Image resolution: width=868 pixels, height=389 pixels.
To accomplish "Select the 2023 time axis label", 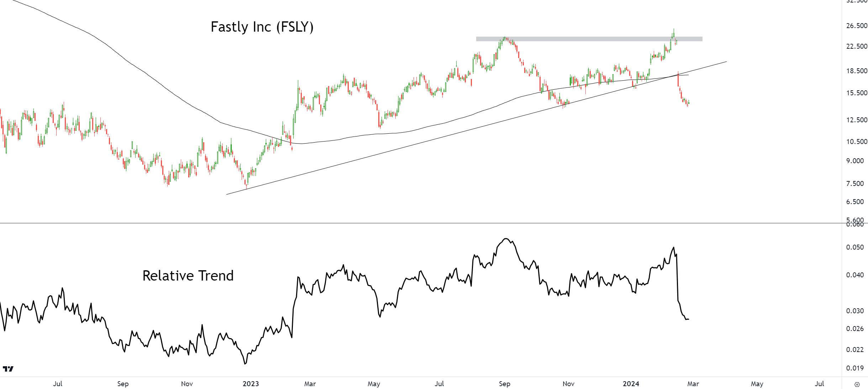I will pos(251,384).
